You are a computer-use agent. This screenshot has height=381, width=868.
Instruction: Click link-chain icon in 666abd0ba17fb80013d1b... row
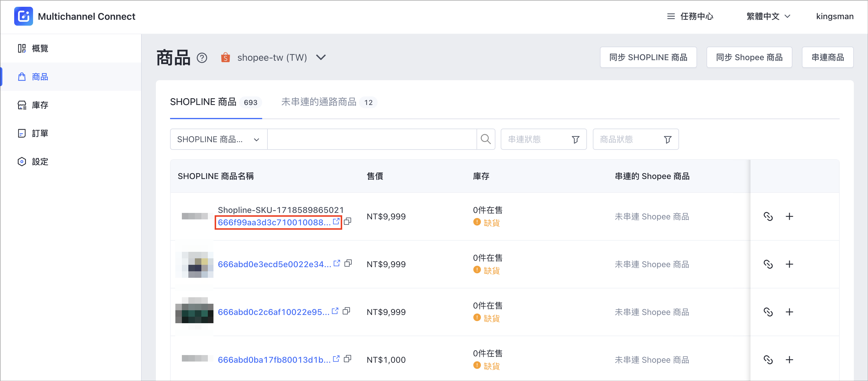(x=768, y=360)
